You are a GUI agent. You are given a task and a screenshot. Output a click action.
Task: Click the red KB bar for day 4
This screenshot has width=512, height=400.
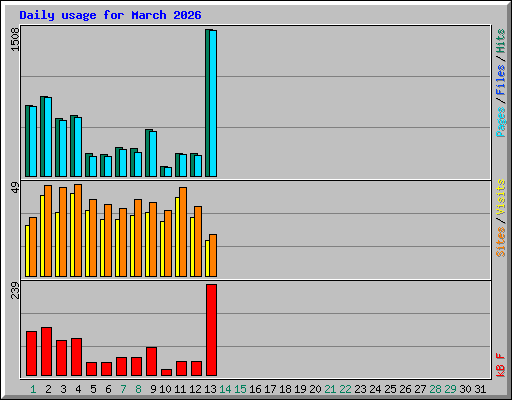(x=76, y=357)
